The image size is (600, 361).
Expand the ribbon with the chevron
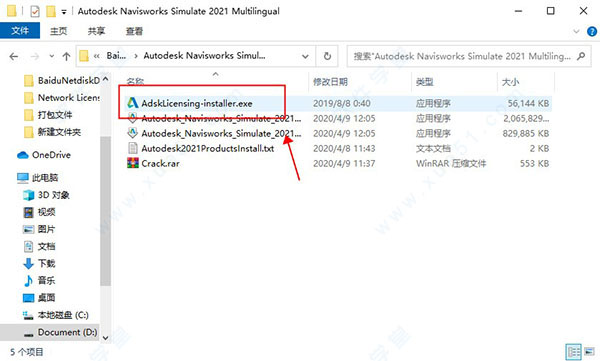pos(576,31)
